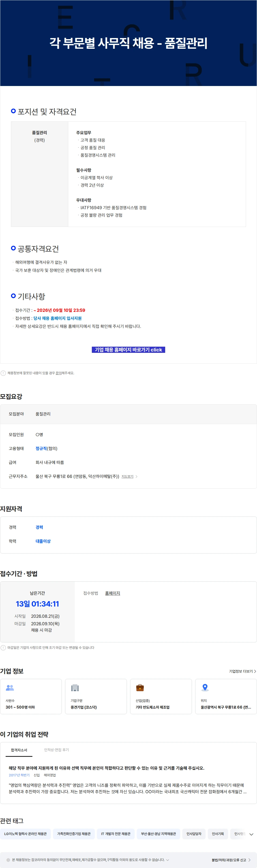257x868 pixels.
Task: Expand the related tags chevron
Action: pos(251,834)
